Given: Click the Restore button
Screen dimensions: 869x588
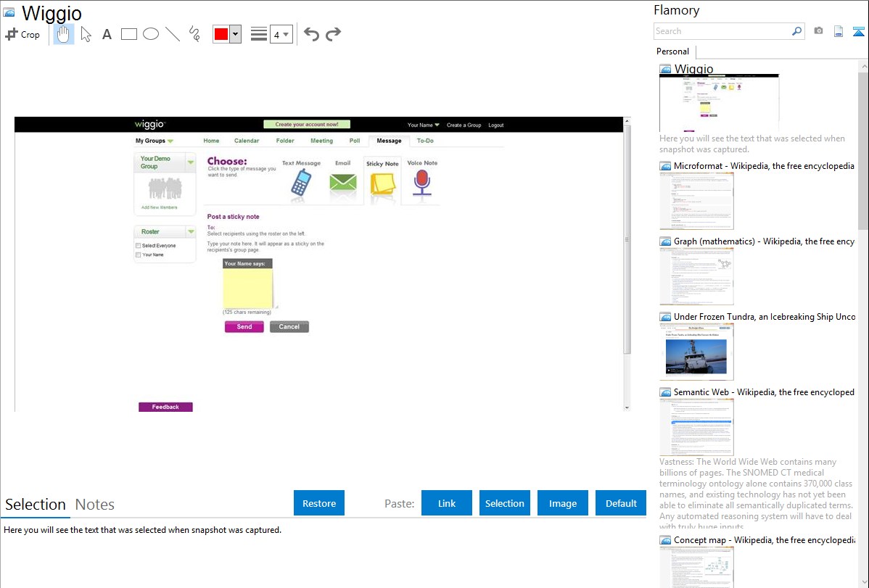Looking at the screenshot, I should (x=319, y=503).
